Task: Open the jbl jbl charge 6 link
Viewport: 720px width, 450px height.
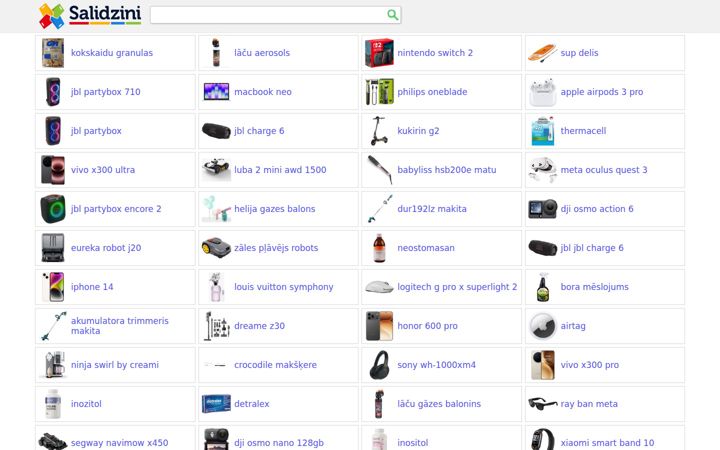Action: point(592,248)
